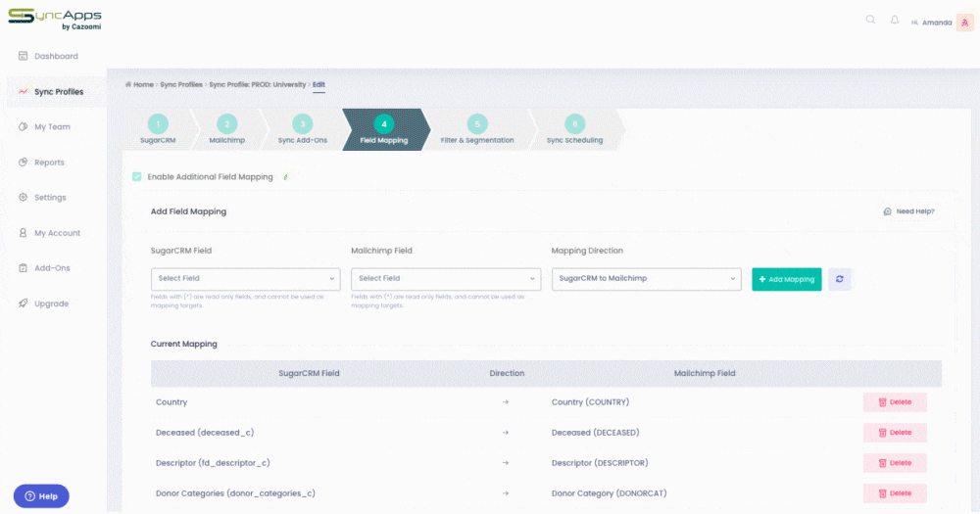Open search via magnifier icon

(870, 20)
